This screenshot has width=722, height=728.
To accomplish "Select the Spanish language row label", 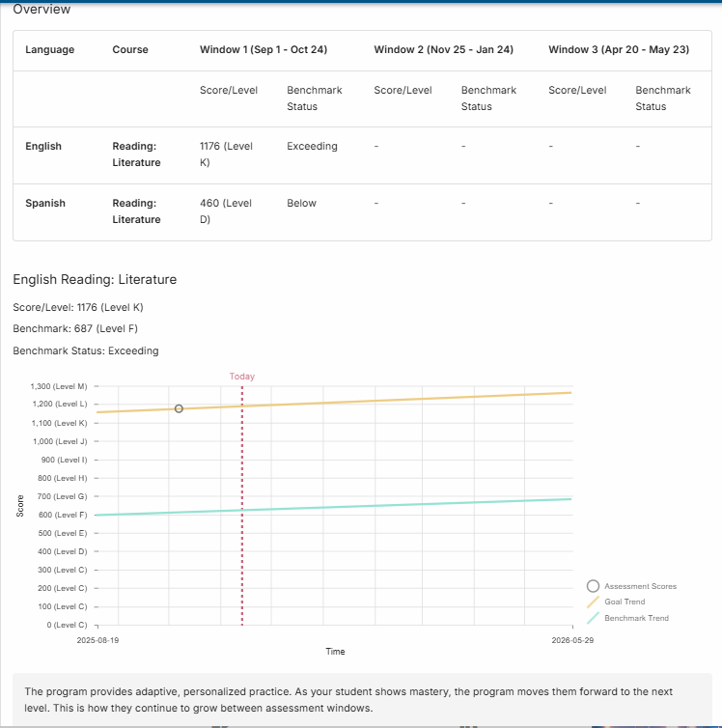I will point(45,204).
